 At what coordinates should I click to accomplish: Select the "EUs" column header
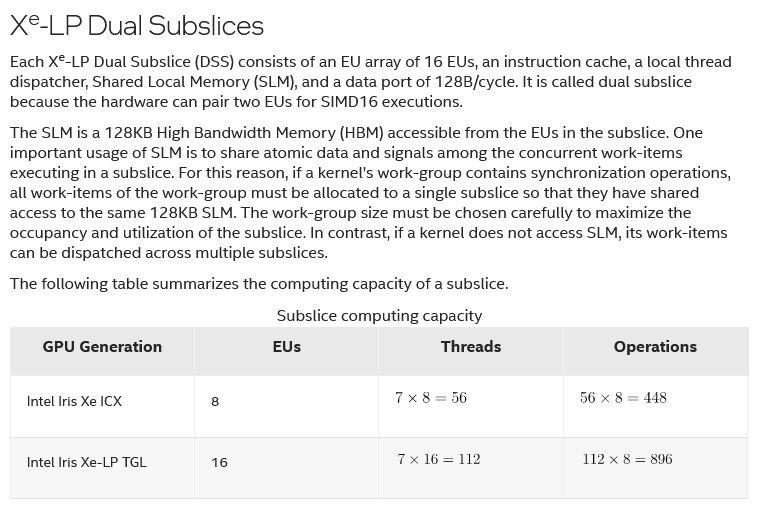point(286,347)
